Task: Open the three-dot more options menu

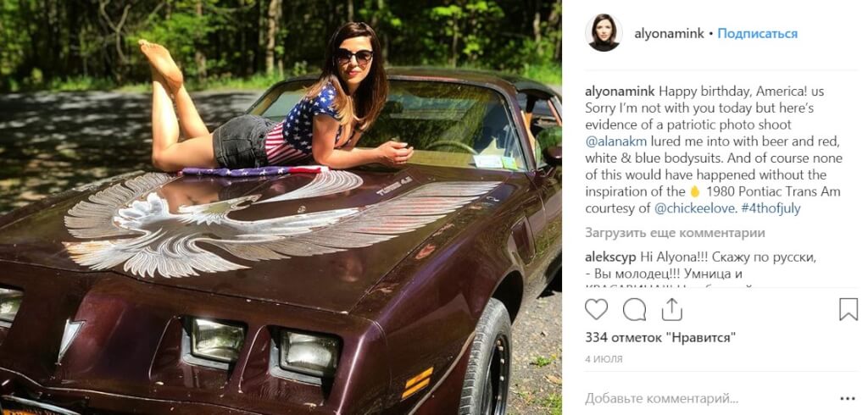Action: [848, 398]
